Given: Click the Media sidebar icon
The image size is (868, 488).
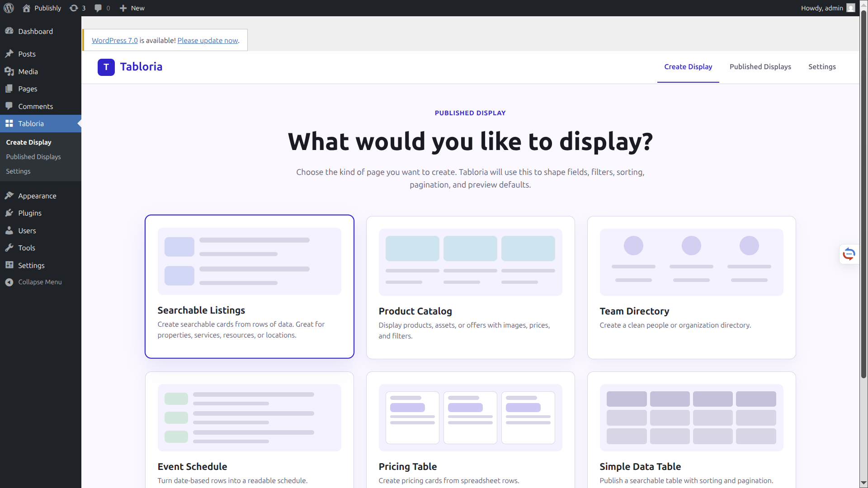Looking at the screenshot, I should coord(9,71).
